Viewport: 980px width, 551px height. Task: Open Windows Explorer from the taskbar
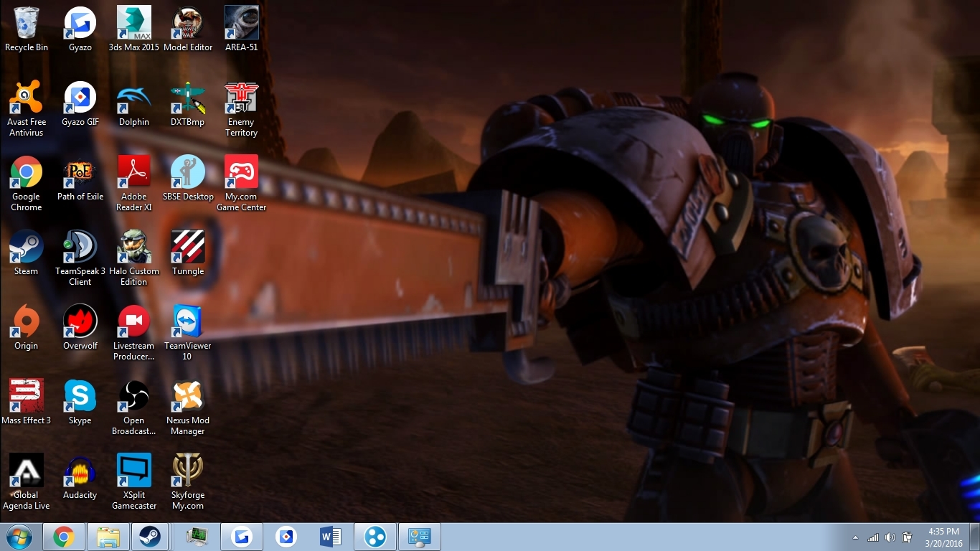point(108,537)
